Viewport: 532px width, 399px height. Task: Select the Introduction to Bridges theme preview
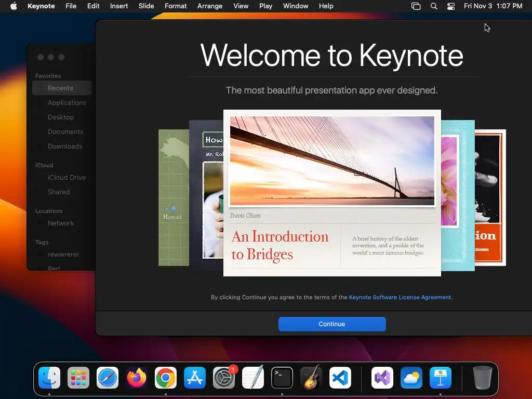(x=332, y=193)
